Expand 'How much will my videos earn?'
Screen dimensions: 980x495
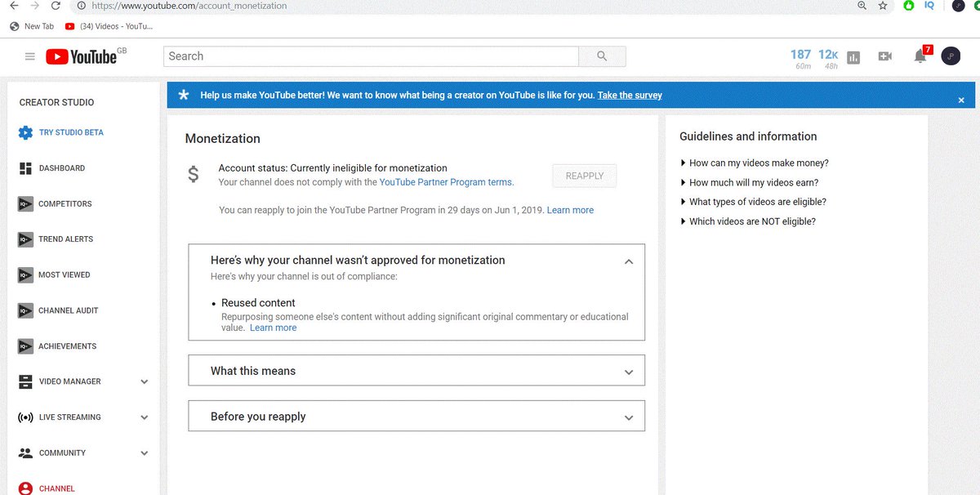coord(749,183)
